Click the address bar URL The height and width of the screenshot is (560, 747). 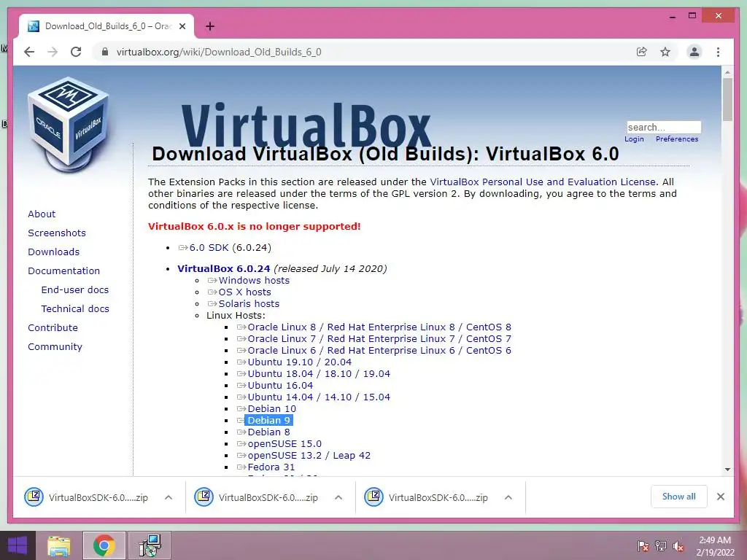[219, 52]
